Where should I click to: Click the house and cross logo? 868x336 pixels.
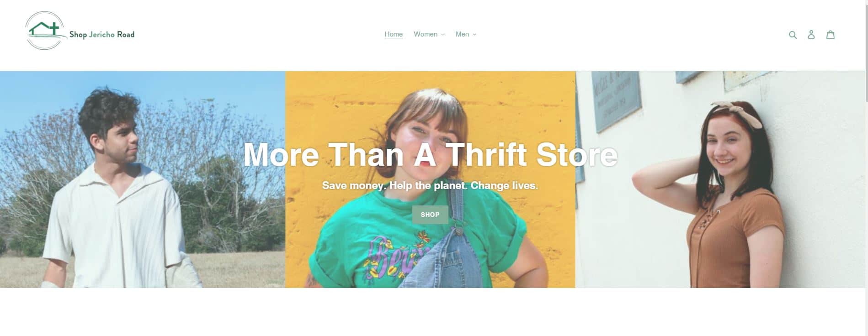(44, 31)
